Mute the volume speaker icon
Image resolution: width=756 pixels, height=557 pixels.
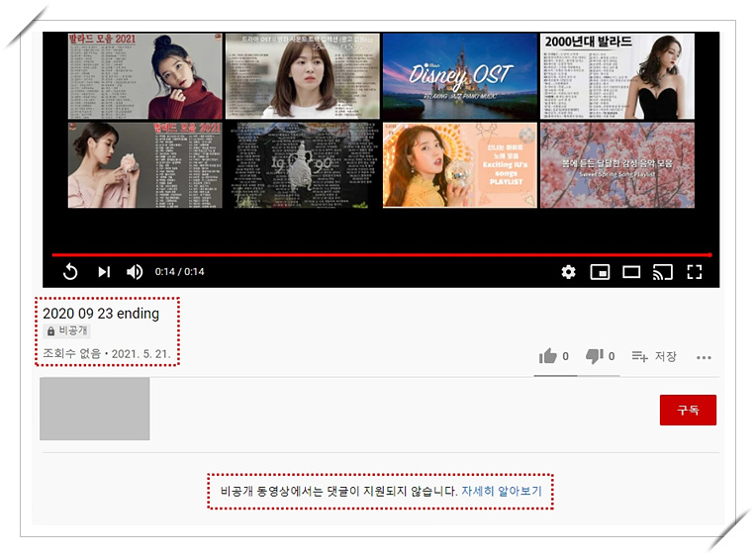tap(135, 272)
